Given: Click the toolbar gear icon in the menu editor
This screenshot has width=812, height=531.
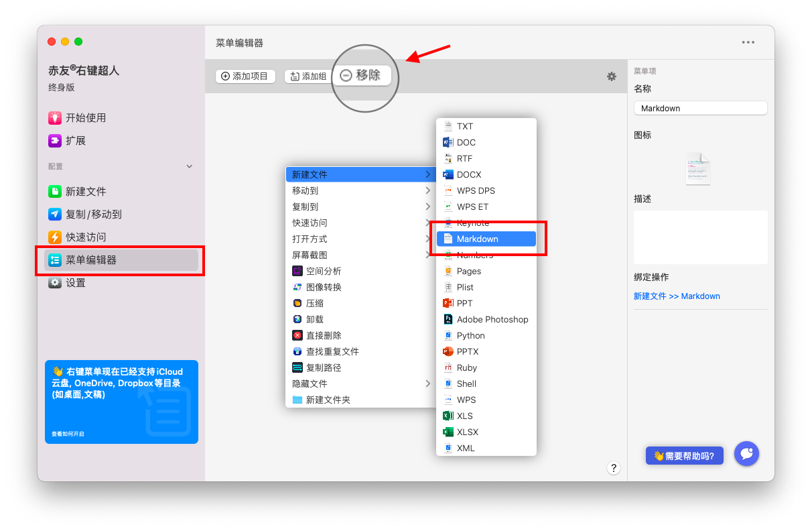Looking at the screenshot, I should pos(612,76).
